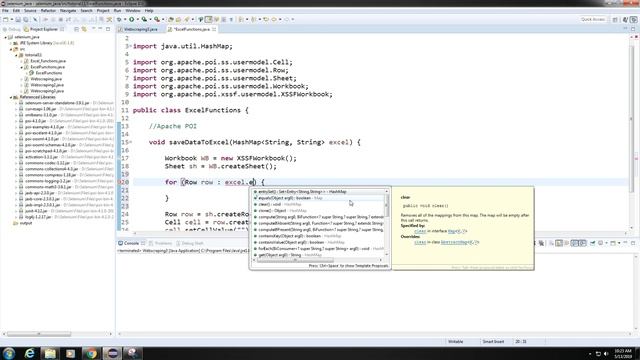Click the New file toolbar icon
Screen dimensions: 640x360
click(x=5, y=20)
